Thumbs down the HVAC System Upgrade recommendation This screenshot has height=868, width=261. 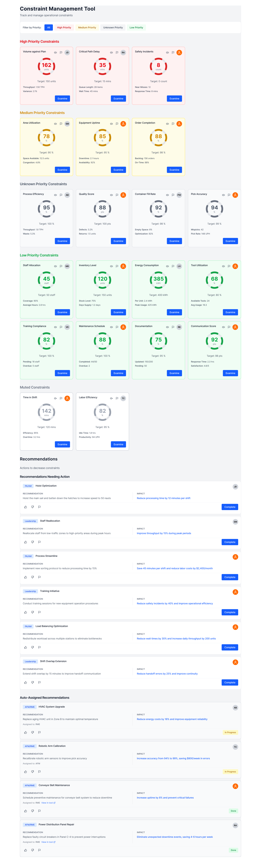[33, 733]
